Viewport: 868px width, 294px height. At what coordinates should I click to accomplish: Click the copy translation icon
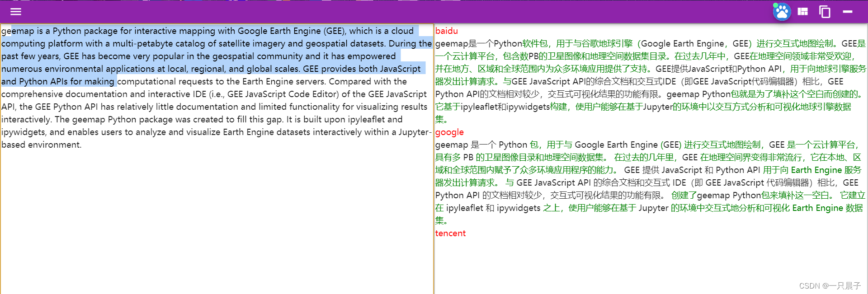pyautogui.click(x=825, y=12)
